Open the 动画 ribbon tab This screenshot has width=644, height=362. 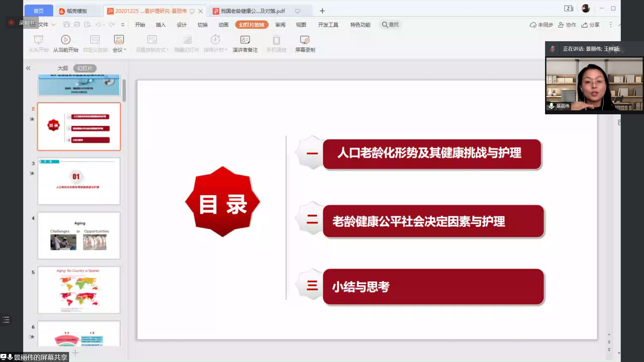[223, 24]
